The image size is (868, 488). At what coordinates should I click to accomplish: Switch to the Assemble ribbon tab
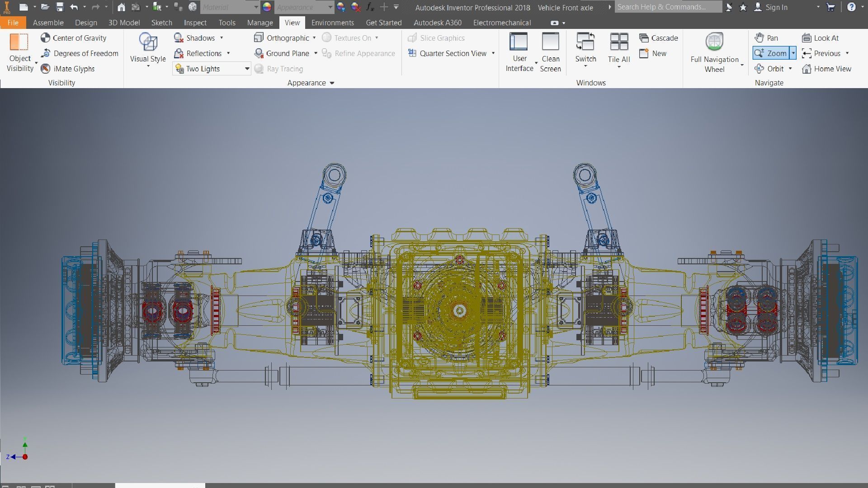(x=48, y=23)
